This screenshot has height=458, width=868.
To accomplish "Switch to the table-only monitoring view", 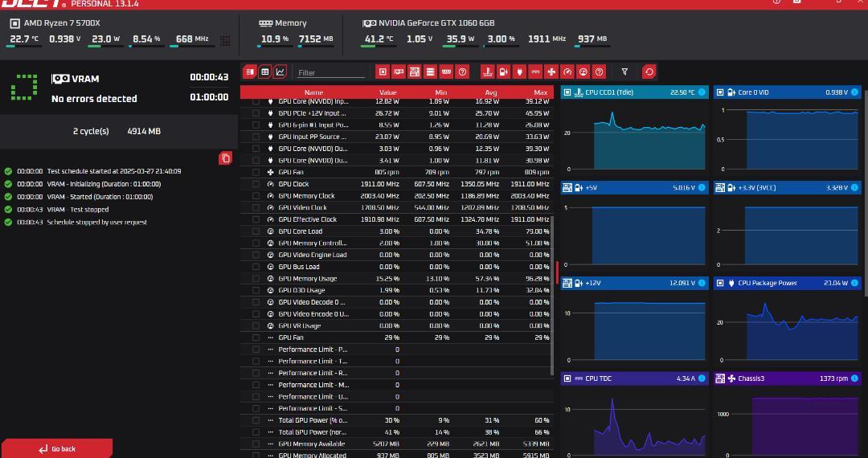I will pos(265,72).
